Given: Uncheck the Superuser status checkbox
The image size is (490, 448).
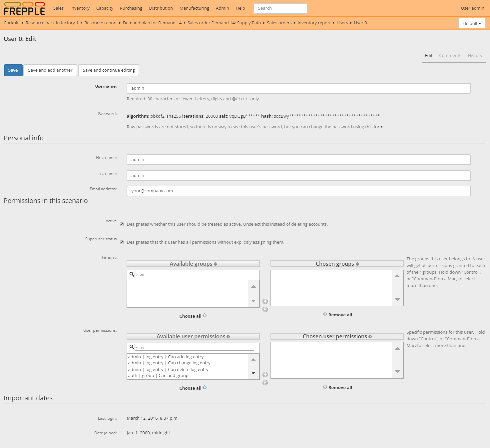Looking at the screenshot, I should click(122, 242).
